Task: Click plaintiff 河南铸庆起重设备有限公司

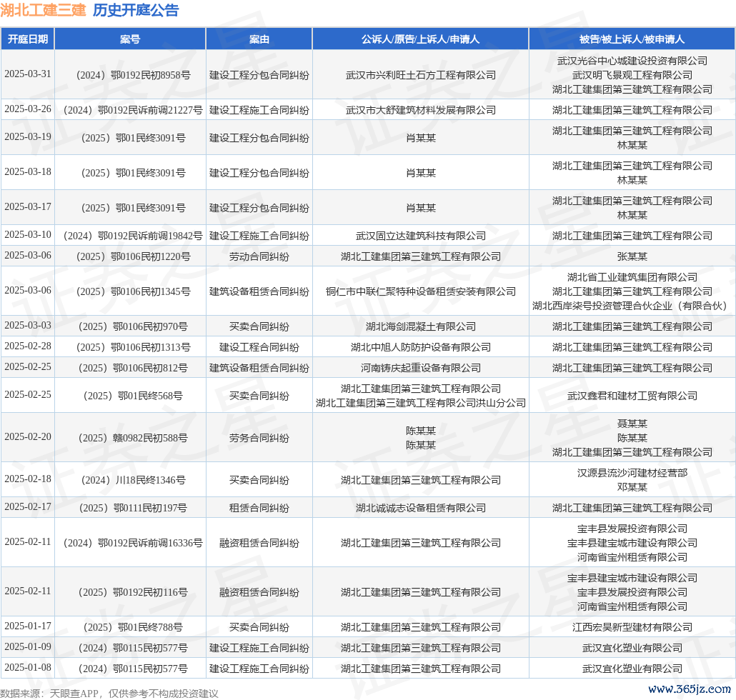Action: click(x=421, y=369)
